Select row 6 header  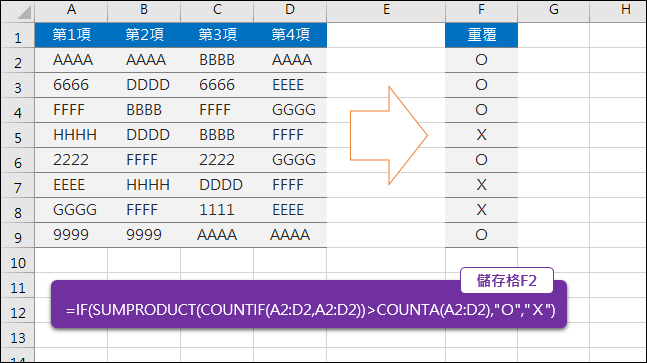click(18, 160)
